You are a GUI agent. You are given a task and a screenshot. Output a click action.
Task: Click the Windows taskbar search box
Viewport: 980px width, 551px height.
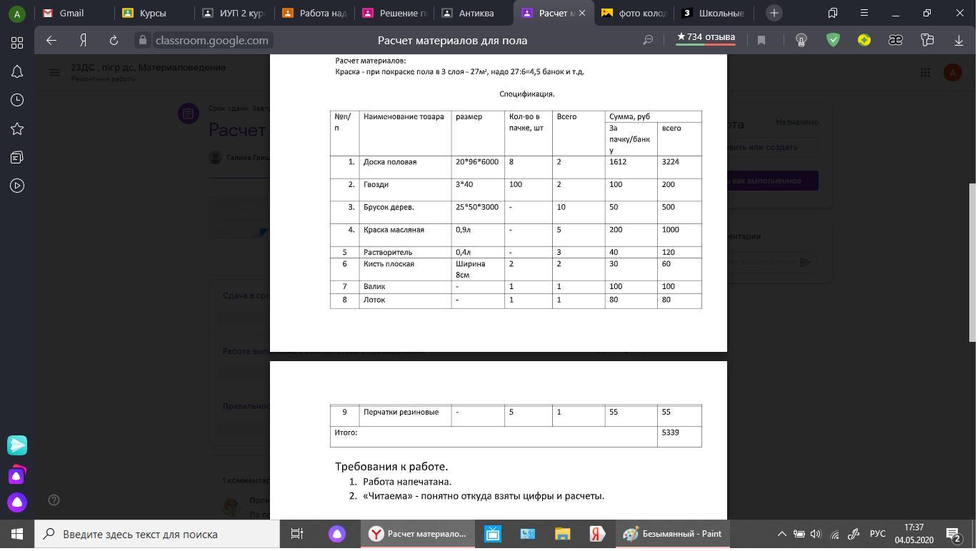tap(157, 534)
